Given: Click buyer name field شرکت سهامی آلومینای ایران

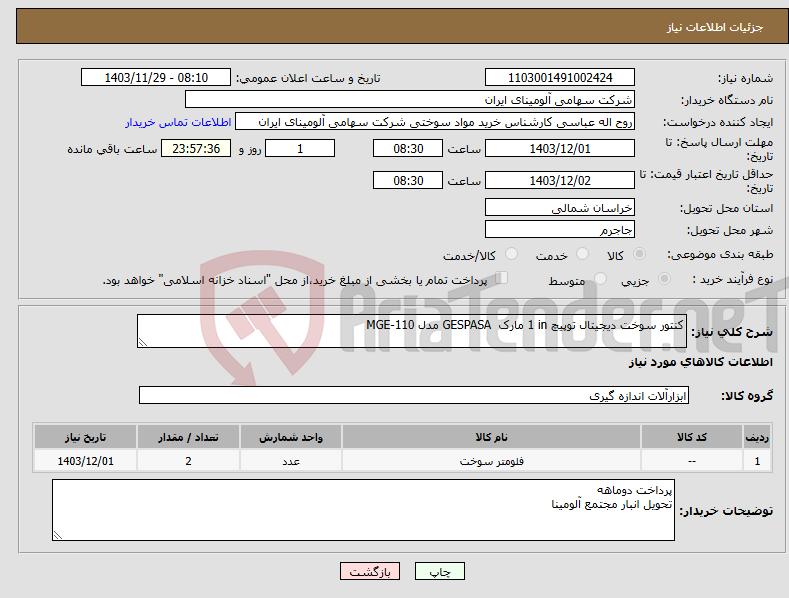Looking at the screenshot, I should click(x=410, y=99).
